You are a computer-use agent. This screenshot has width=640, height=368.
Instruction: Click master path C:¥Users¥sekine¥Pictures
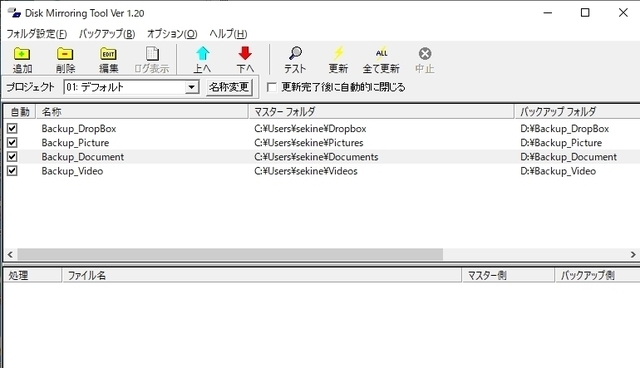coord(309,143)
